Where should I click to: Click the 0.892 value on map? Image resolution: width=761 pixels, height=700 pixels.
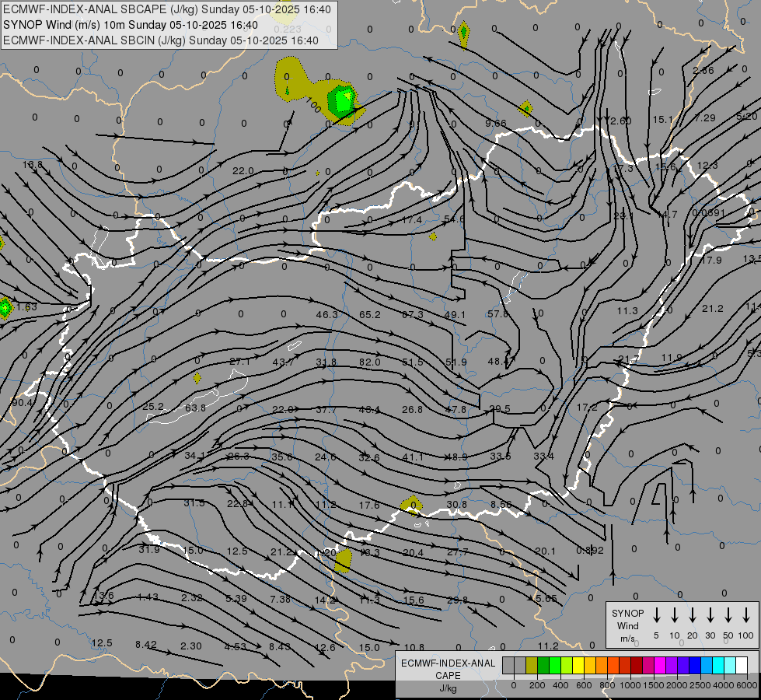pyautogui.click(x=590, y=551)
